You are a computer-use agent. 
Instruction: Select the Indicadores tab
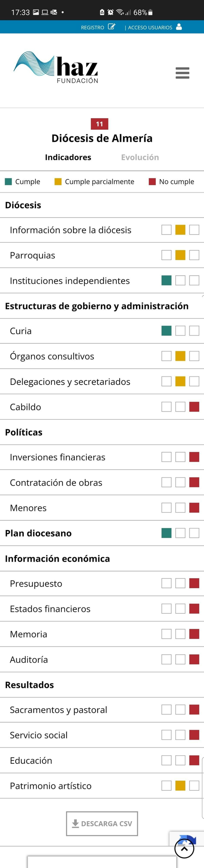(x=68, y=157)
